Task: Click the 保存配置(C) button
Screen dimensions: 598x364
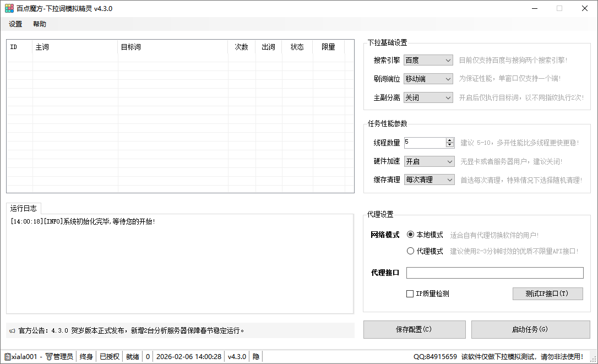Action: 414,329
